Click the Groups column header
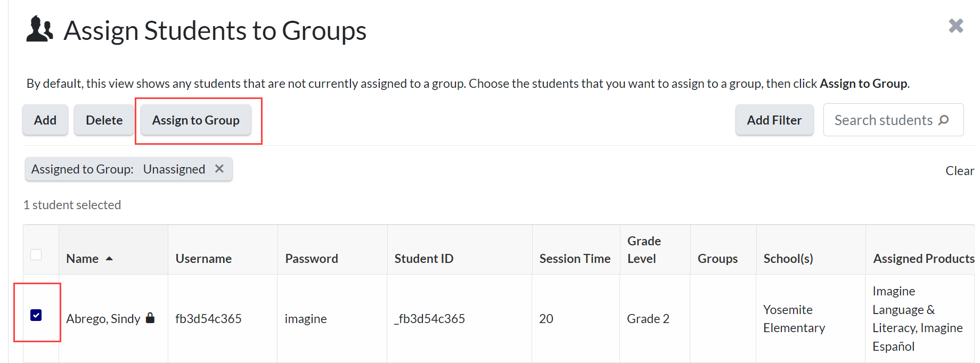This screenshot has height=363, width=980. click(717, 259)
